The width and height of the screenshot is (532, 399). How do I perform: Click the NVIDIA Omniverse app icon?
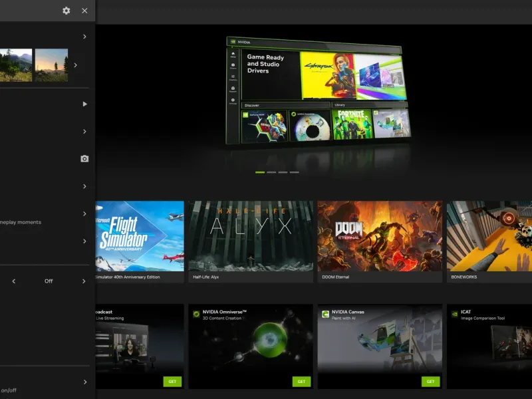196,314
